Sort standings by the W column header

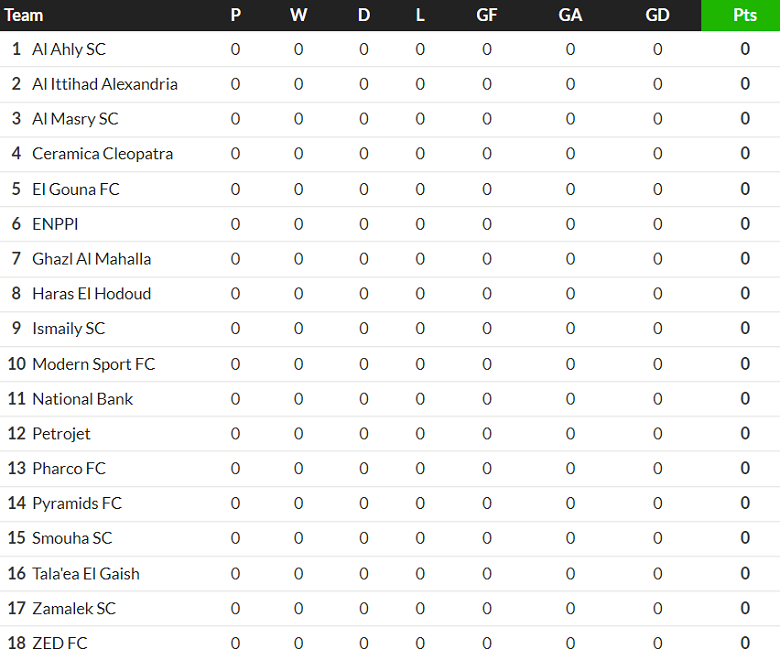(298, 15)
